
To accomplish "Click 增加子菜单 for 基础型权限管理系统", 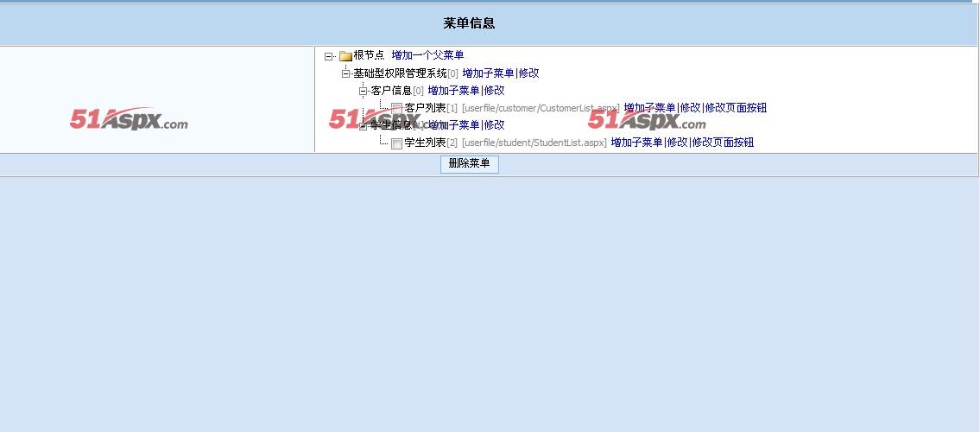I will point(488,73).
